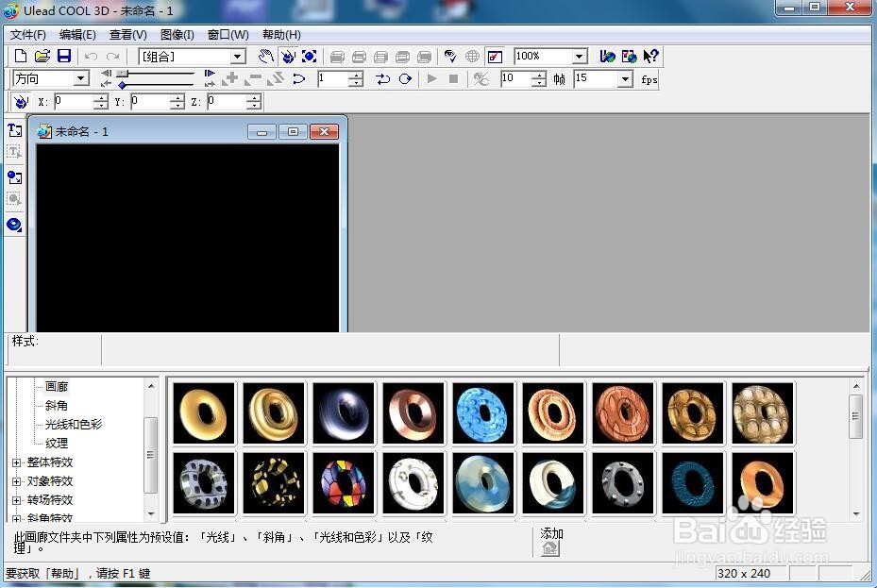Select the Resize object tool
877x588 pixels.
(310, 56)
